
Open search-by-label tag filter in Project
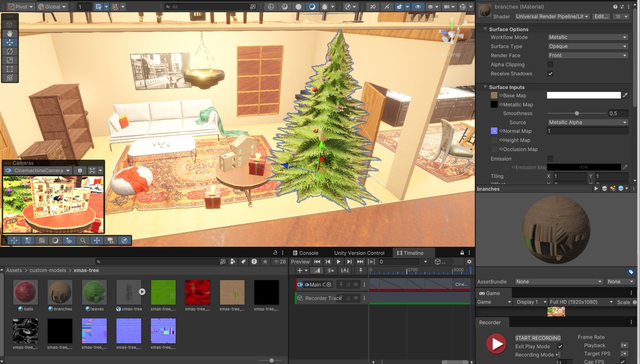243,261
